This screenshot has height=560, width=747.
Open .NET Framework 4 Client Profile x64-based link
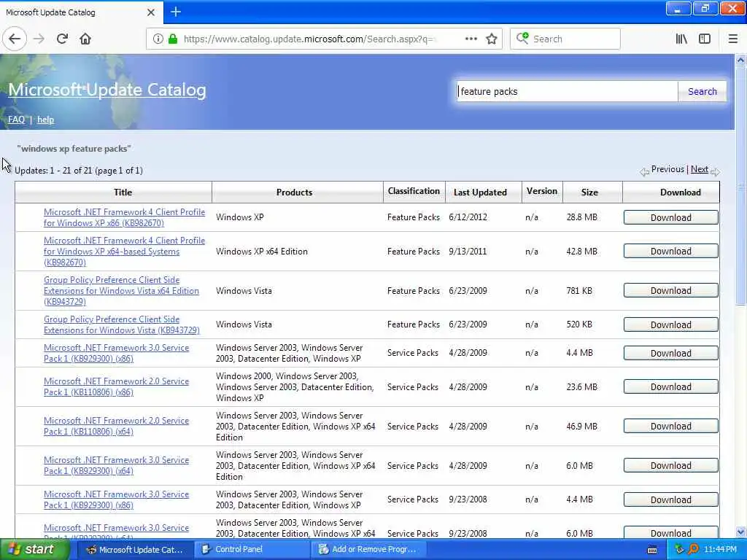[x=124, y=252]
